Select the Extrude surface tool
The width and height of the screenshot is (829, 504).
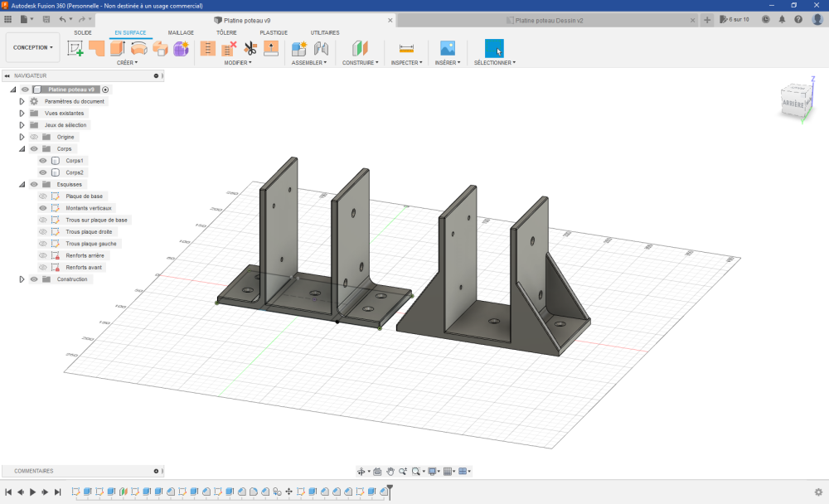118,48
